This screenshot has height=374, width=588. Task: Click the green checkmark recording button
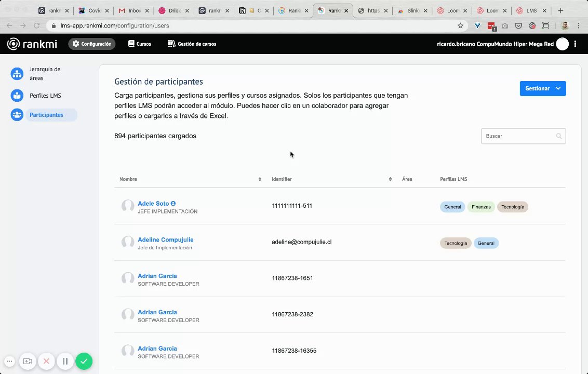(x=84, y=361)
